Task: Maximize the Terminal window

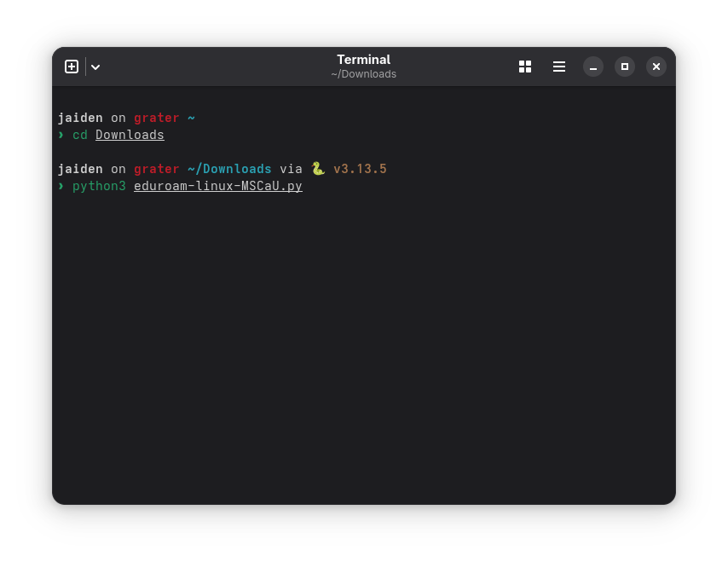Action: point(625,67)
